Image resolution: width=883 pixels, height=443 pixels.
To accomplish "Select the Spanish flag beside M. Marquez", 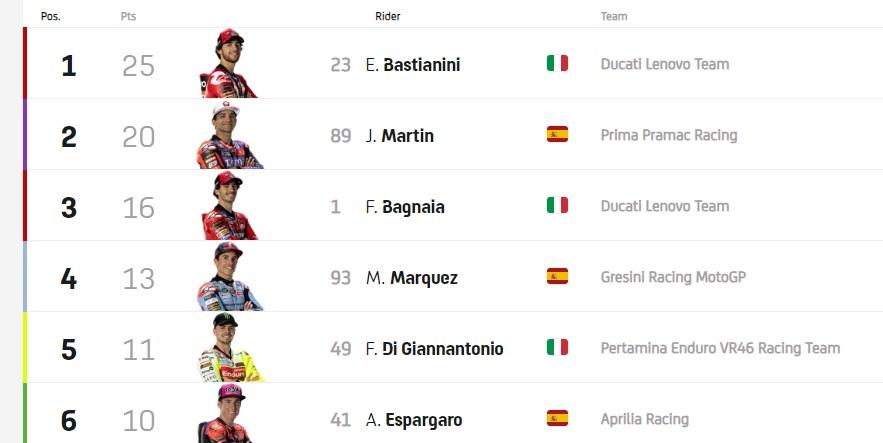I will tap(557, 277).
